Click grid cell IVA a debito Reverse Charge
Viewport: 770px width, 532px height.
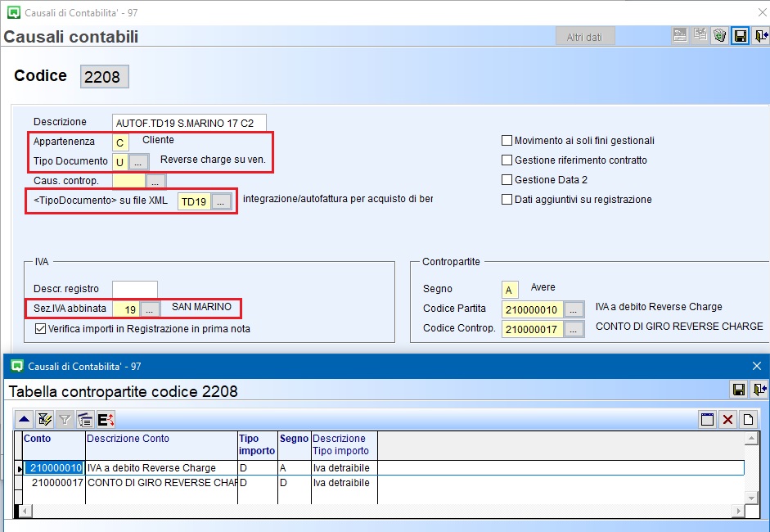161,467
